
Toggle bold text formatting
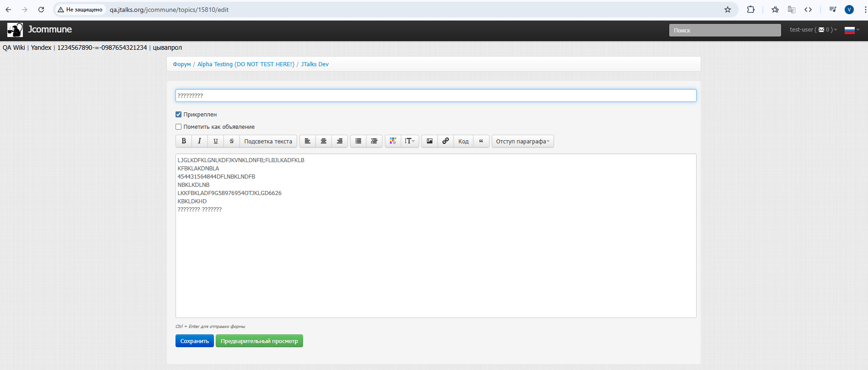point(184,141)
